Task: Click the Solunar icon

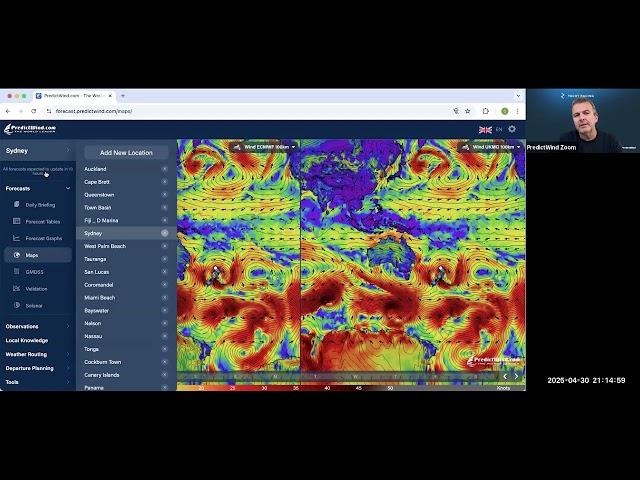Action: pos(16,305)
